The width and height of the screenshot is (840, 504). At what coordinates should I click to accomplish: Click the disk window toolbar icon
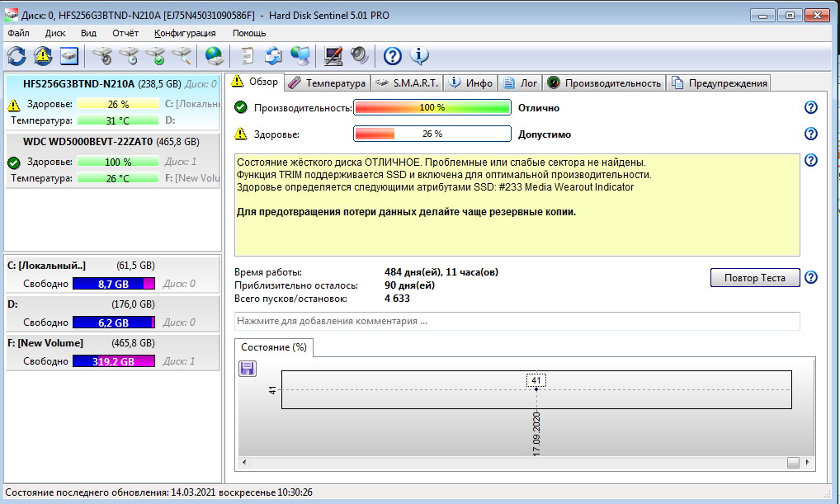coord(69,56)
